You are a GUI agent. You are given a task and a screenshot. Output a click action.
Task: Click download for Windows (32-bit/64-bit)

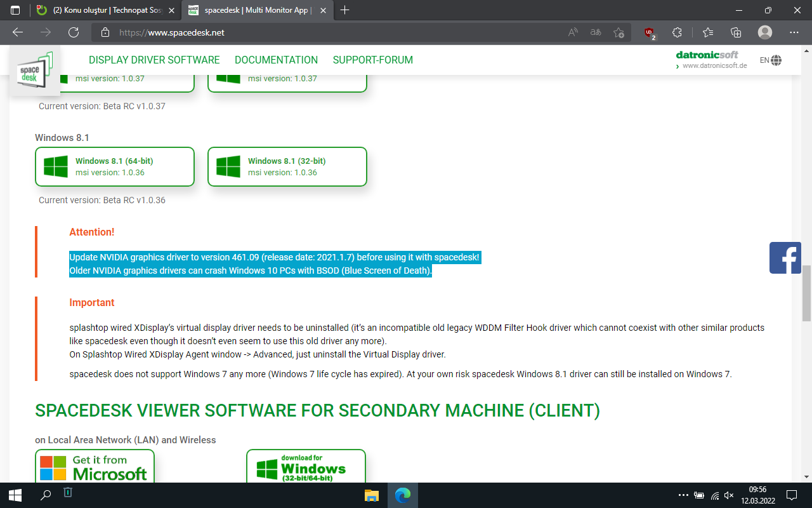[x=306, y=466]
